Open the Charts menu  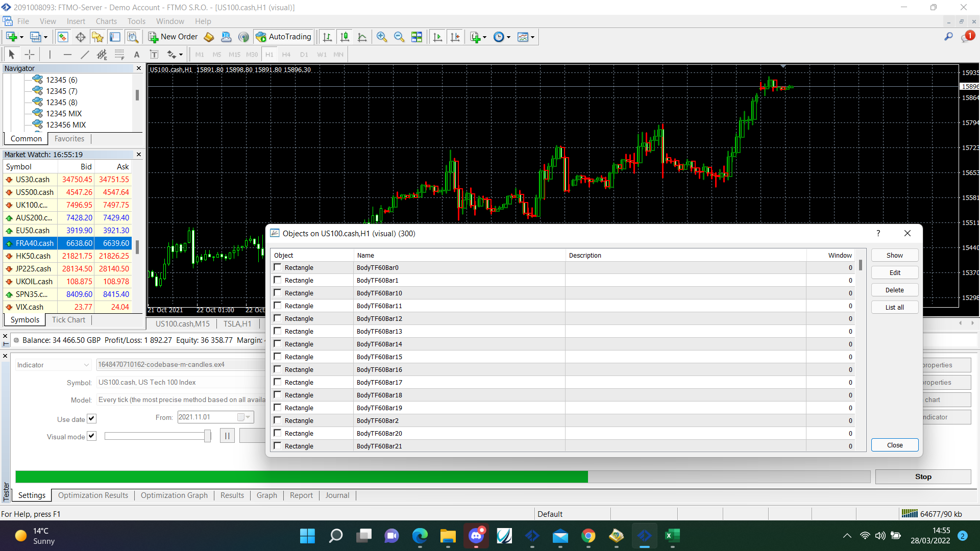(106, 21)
